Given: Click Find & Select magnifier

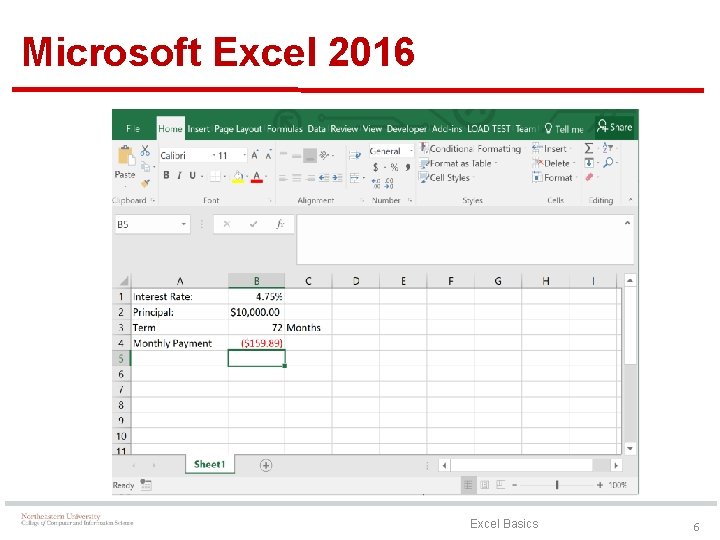Looking at the screenshot, I should [x=608, y=163].
